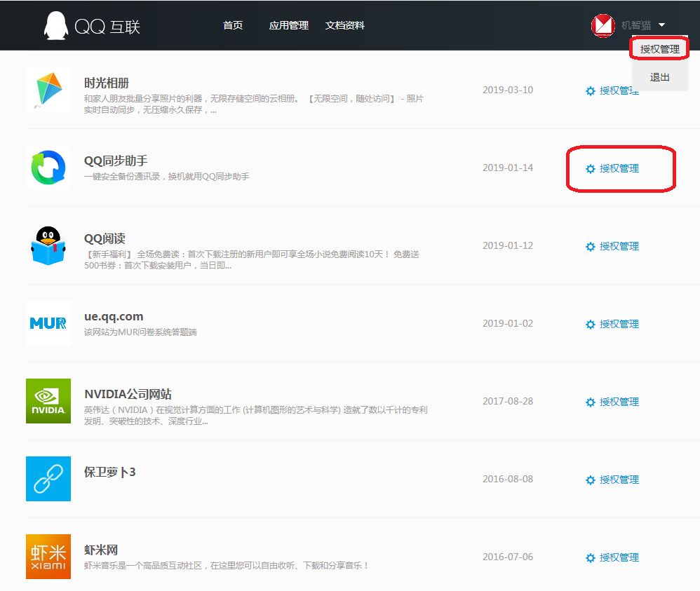This screenshot has width=700, height=591.
Task: Open the MUR ue.qq.com icon
Action: coord(48,323)
